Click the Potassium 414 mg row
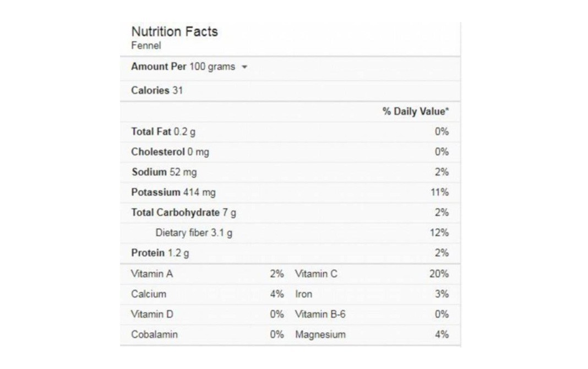The image size is (588, 369). (290, 192)
